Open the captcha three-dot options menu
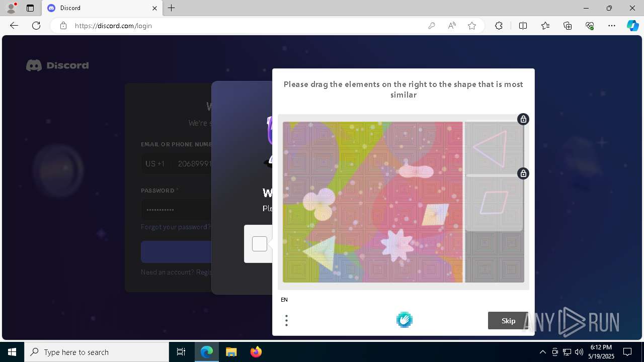 pyautogui.click(x=286, y=321)
